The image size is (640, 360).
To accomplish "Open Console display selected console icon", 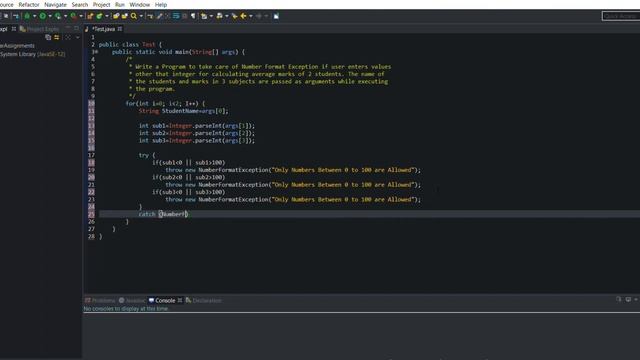I will [x=628, y=300].
